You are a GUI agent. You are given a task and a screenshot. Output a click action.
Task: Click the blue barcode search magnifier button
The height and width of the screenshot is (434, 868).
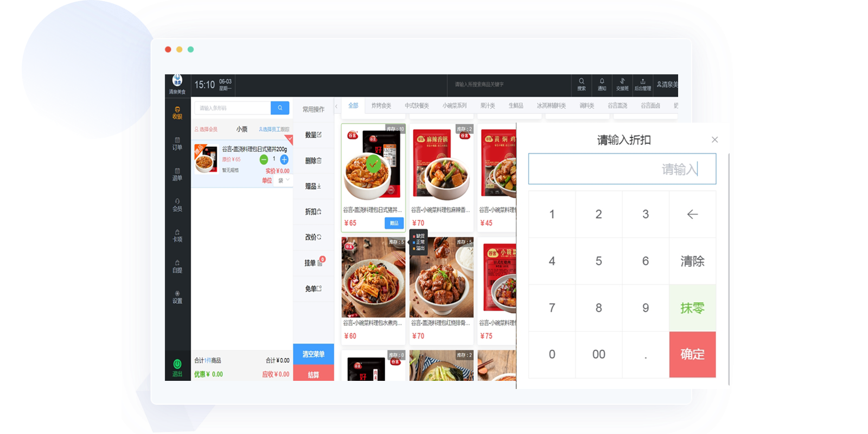click(x=280, y=108)
